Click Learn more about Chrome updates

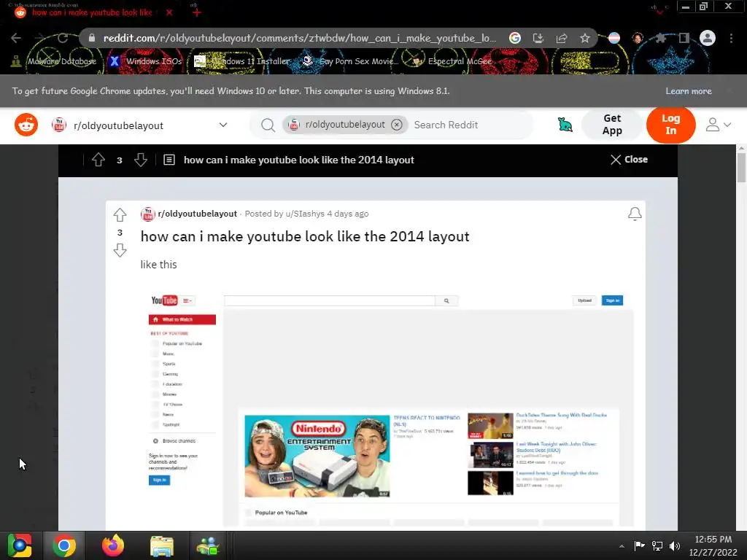point(689,91)
